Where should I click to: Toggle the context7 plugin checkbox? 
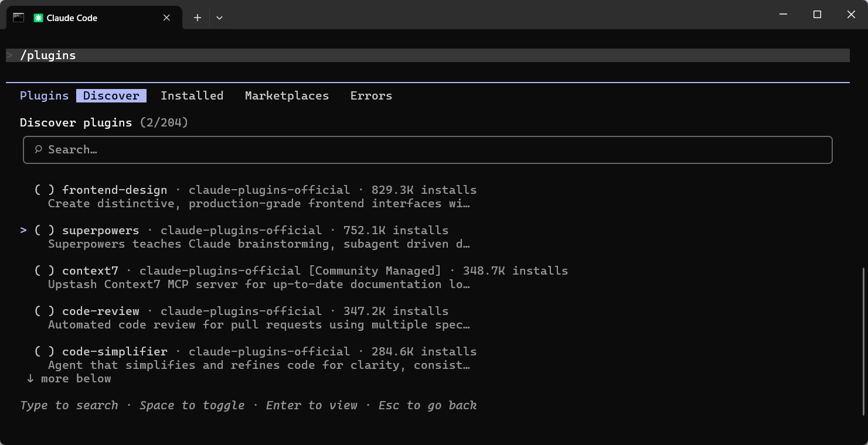click(x=45, y=271)
